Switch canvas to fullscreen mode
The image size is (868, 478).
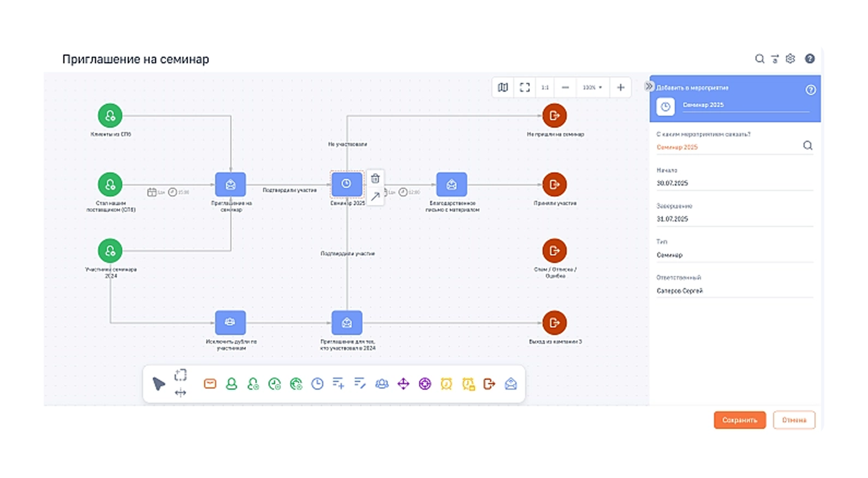[525, 87]
